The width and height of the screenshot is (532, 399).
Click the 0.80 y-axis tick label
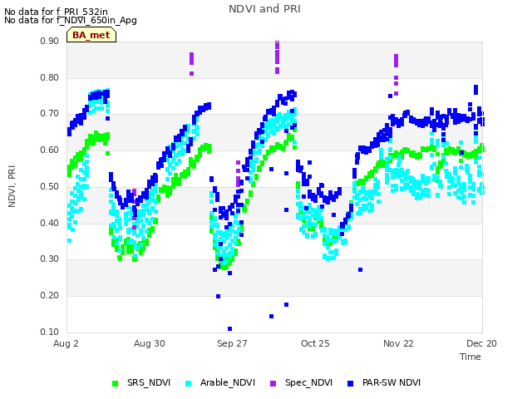coord(50,77)
